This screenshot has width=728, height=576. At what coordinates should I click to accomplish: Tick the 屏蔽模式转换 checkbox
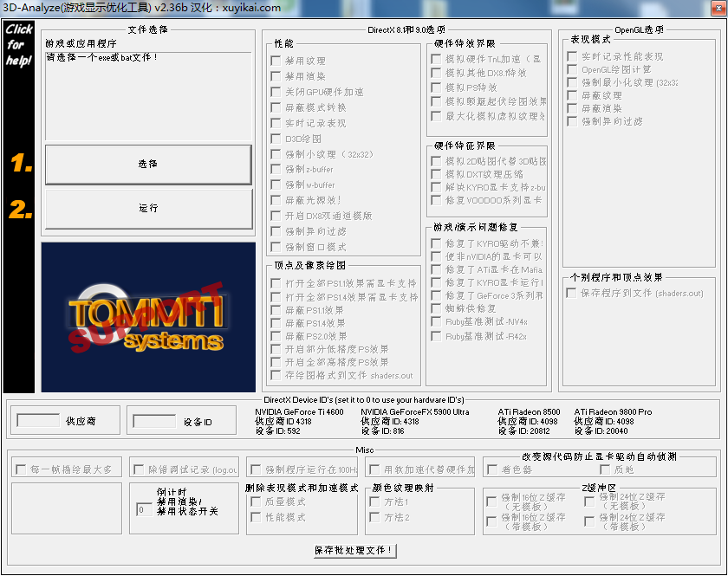[276, 107]
